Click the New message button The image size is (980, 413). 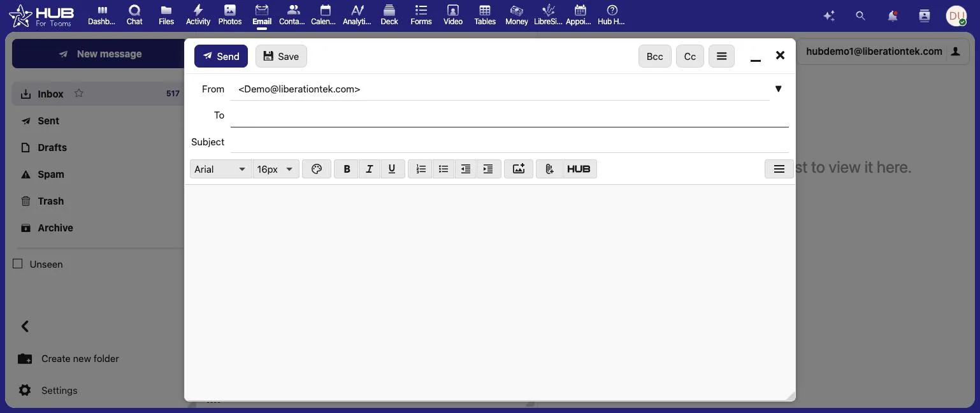coord(98,54)
